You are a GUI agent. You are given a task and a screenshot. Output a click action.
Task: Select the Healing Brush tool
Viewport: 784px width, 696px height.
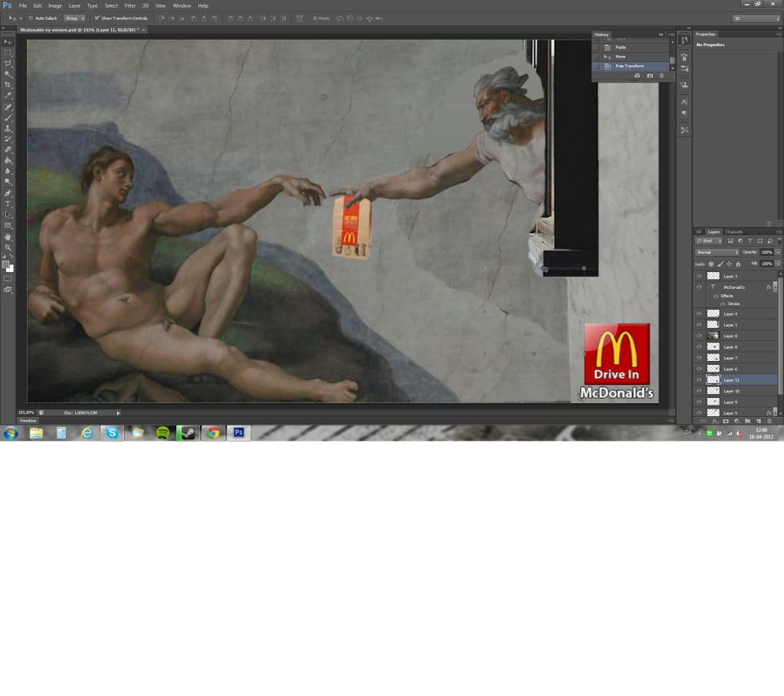[x=8, y=107]
